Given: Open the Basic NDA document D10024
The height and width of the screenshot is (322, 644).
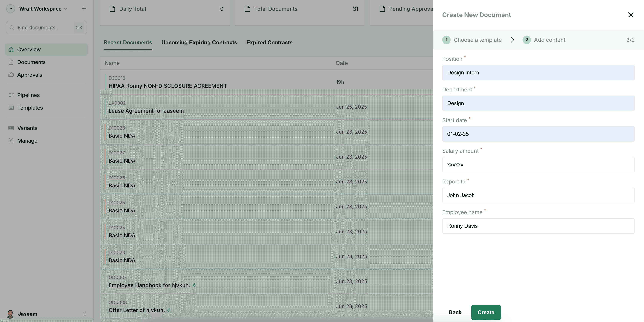Looking at the screenshot, I should (122, 235).
